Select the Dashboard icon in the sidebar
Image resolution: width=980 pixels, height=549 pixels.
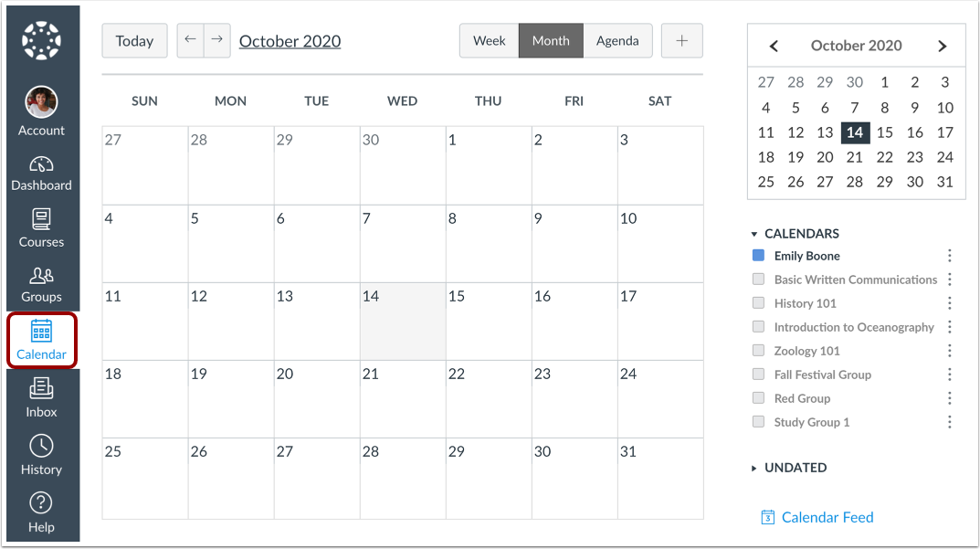pyautogui.click(x=41, y=164)
